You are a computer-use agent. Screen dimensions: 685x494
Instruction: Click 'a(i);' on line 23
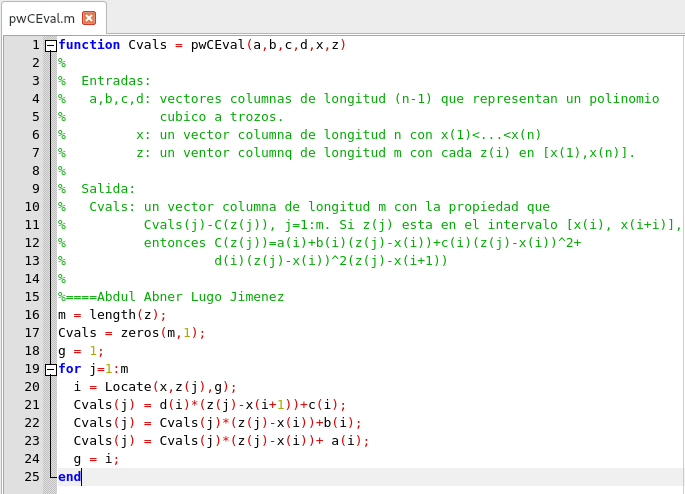(x=350, y=441)
